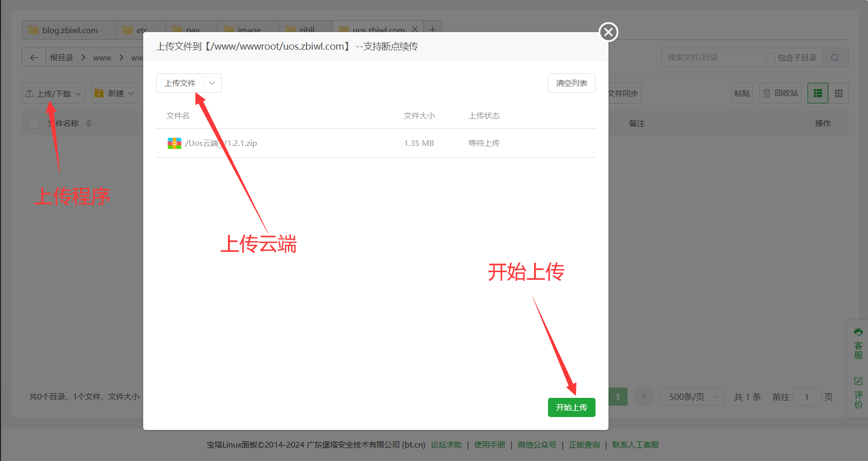This screenshot has width=868, height=461.
Task: Click the 粘贴 button
Action: (742, 93)
